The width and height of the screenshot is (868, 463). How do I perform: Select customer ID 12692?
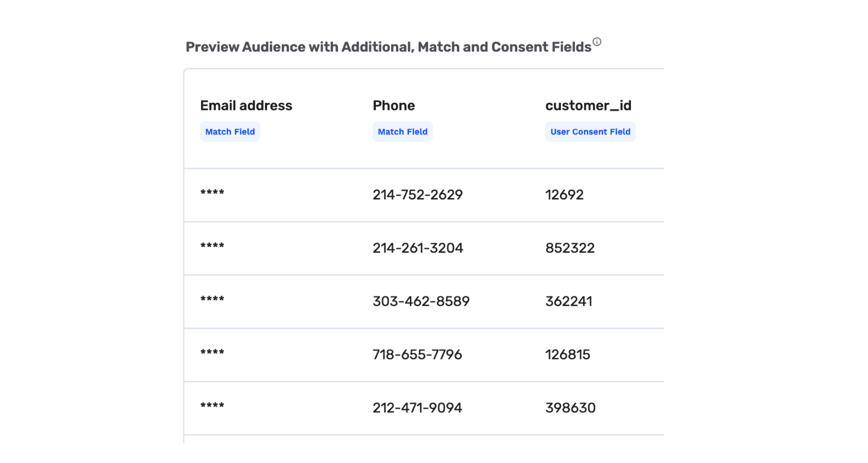pyautogui.click(x=564, y=195)
